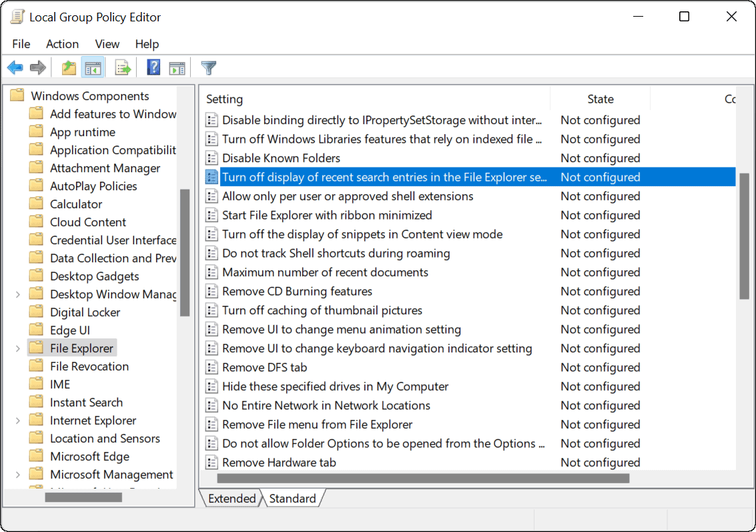Open the View menu

pyautogui.click(x=107, y=44)
